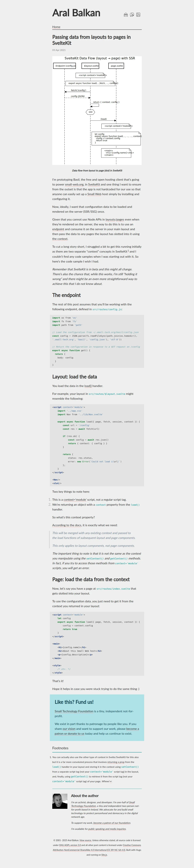The height and width of the screenshot is (868, 194).
Task: Open the RSS feed icon
Action: coord(138,14)
